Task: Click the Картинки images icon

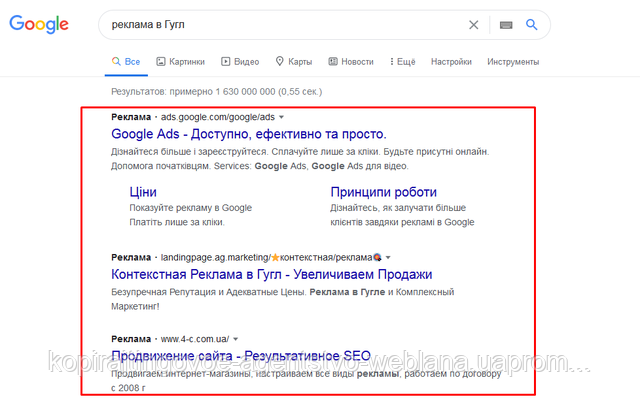Action: coord(161,62)
